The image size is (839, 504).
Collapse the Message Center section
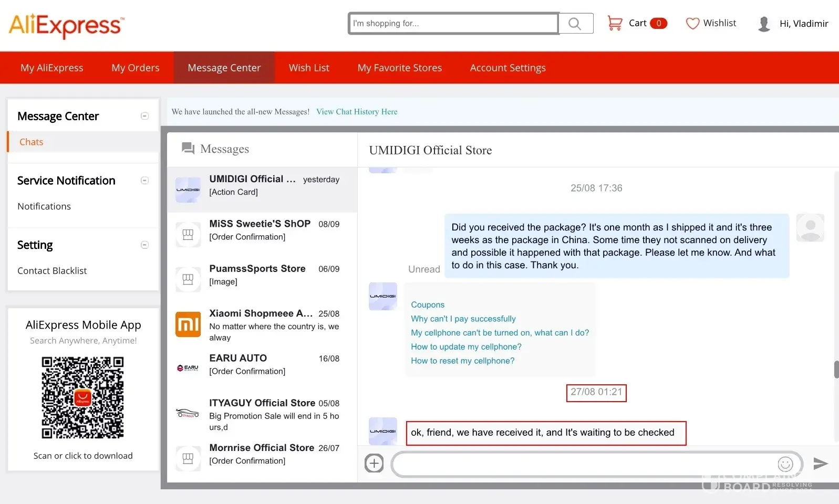point(144,116)
